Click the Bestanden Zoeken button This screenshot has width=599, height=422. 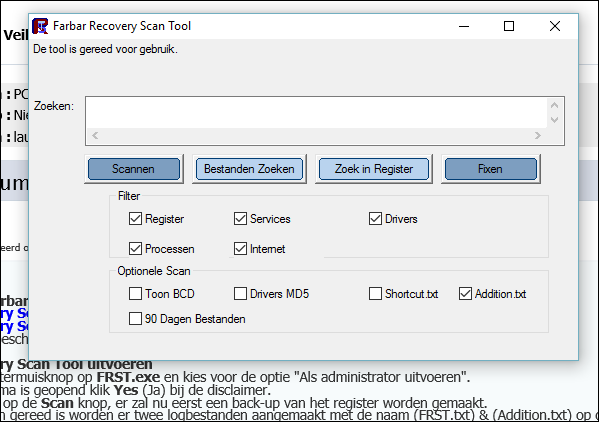click(x=249, y=169)
